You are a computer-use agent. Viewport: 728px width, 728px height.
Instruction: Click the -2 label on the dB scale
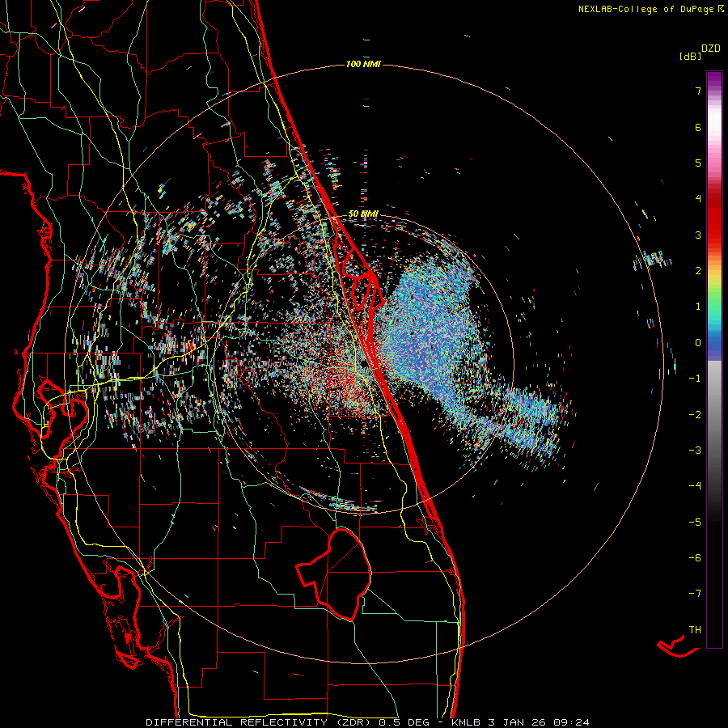[x=695, y=415]
